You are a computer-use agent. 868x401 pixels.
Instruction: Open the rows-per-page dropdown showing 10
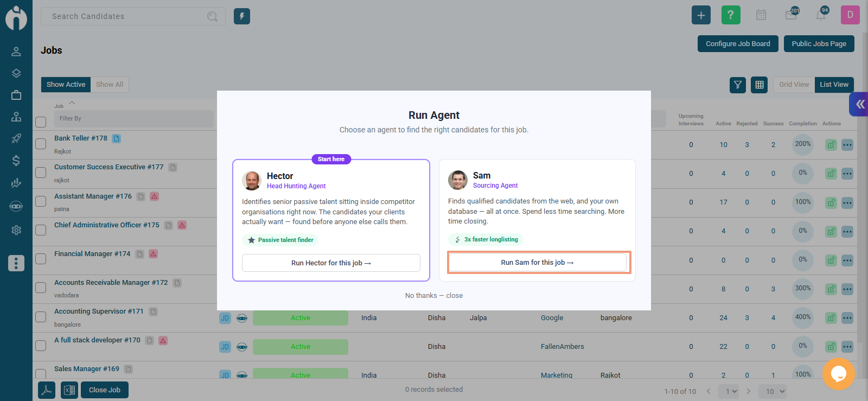(x=775, y=391)
